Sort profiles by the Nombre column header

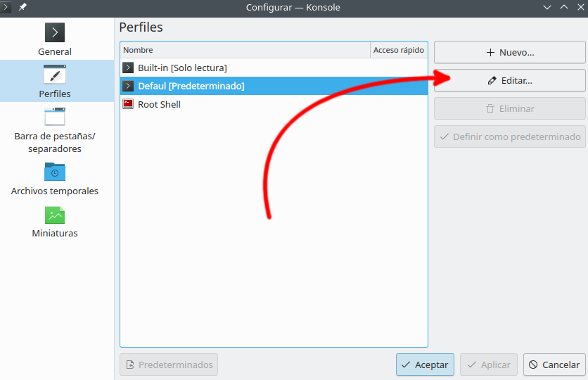tap(245, 50)
